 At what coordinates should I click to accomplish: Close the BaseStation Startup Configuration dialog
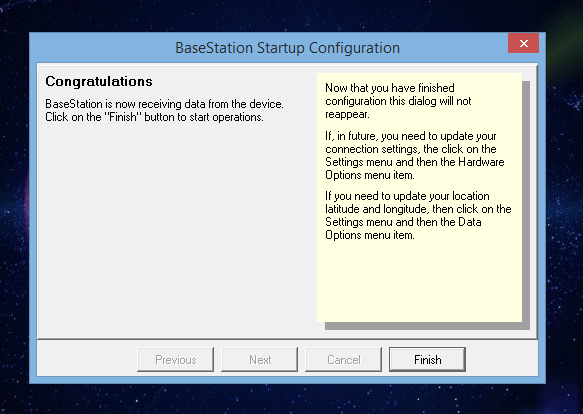(x=524, y=43)
